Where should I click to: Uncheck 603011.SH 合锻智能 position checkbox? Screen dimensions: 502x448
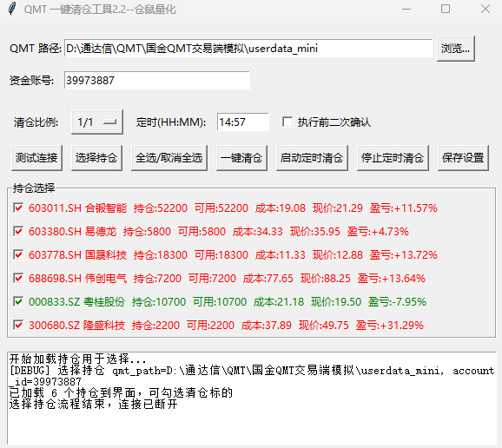pyautogui.click(x=18, y=208)
